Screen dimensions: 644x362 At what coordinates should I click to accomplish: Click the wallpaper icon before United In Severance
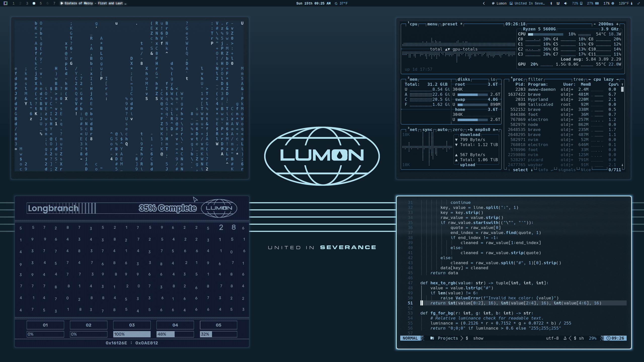(511, 3)
